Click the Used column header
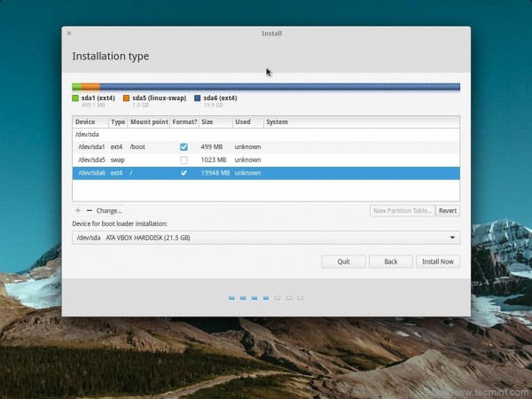532x399 pixels. (x=248, y=121)
